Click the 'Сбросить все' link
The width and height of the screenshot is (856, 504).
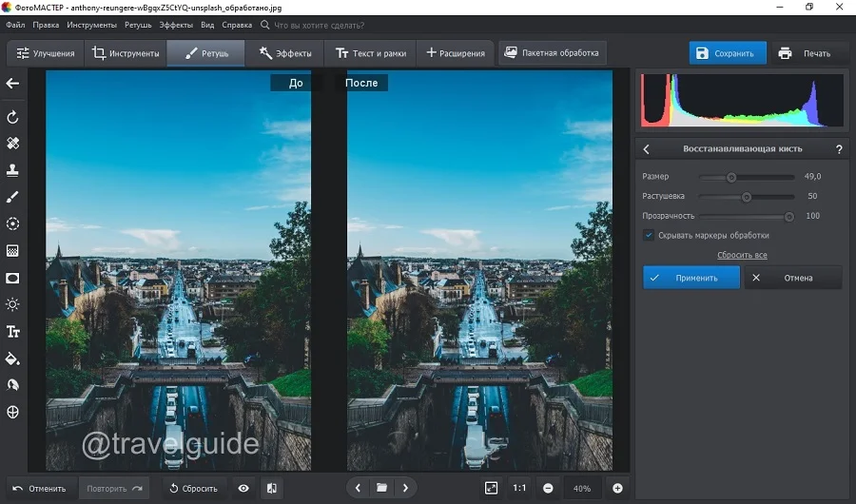coord(742,255)
